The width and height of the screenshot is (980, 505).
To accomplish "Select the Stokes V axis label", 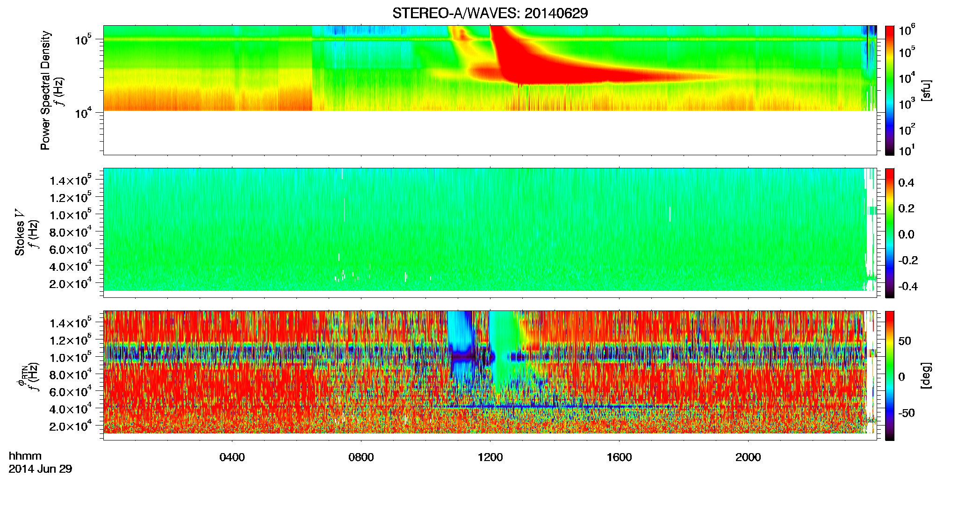I will pos(20,232).
